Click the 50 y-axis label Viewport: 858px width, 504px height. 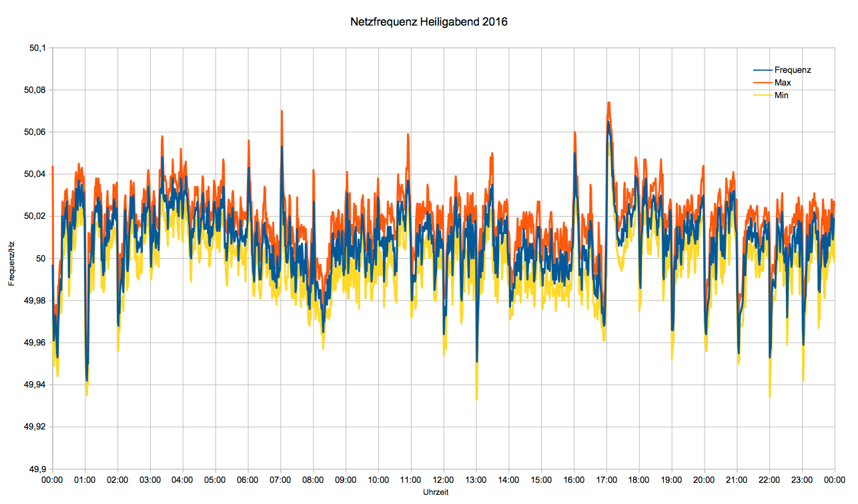(x=42, y=258)
